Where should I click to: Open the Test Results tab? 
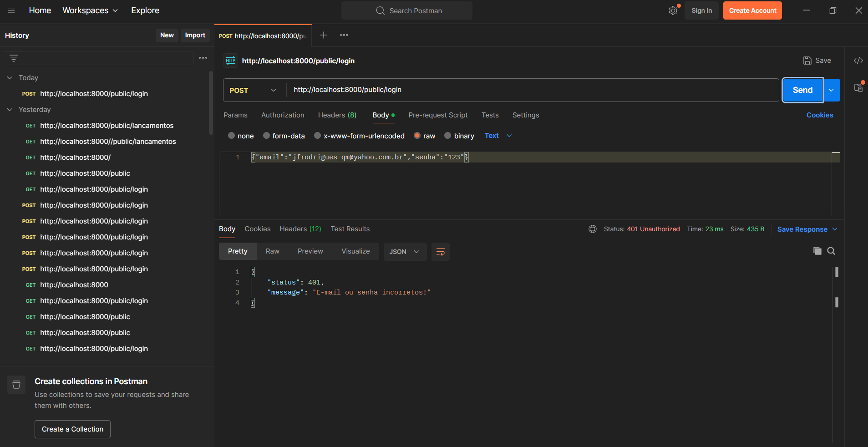click(350, 229)
